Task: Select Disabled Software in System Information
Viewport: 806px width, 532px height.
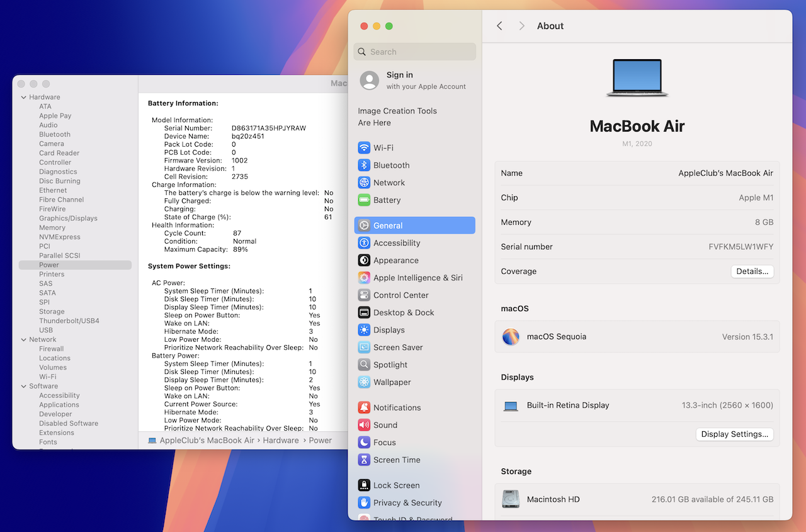Action: [x=69, y=424]
